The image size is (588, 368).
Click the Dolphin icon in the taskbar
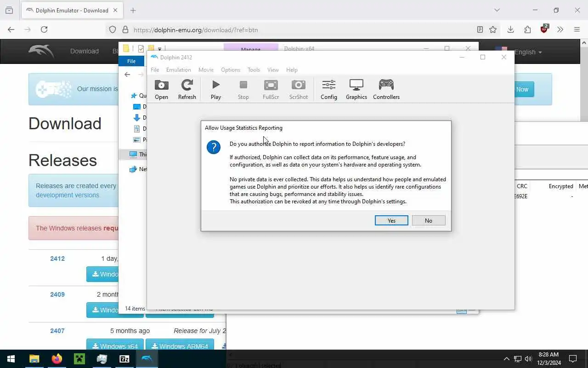(x=147, y=359)
